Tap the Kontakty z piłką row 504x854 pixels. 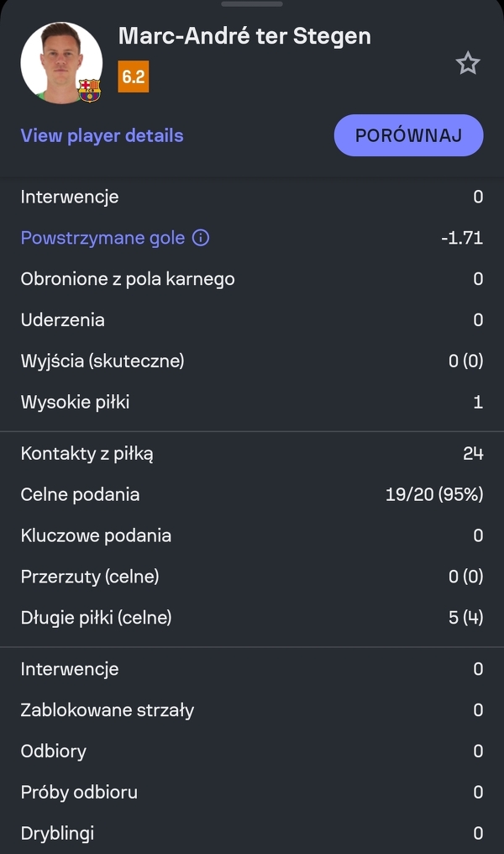pos(252,453)
